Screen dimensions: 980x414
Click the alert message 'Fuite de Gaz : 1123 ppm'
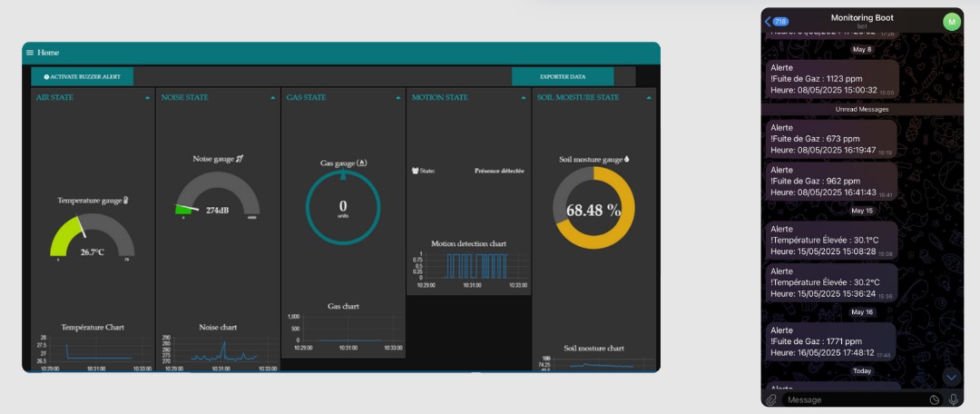(832, 79)
